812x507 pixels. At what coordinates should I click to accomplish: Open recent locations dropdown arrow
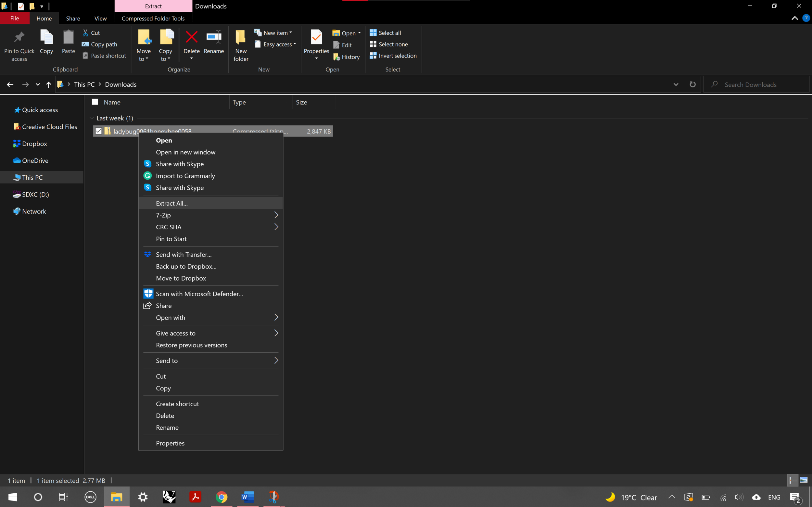[x=38, y=84]
